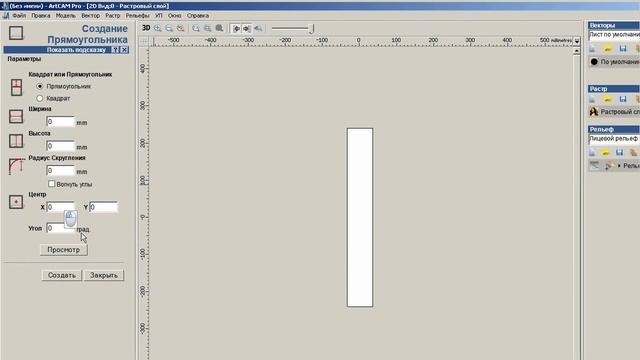The width and height of the screenshot is (640, 360).
Task: Open the Справка menu
Action: tap(198, 16)
